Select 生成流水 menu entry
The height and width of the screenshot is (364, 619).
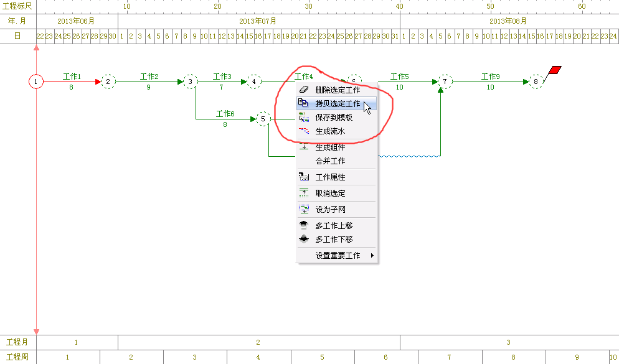336,131
